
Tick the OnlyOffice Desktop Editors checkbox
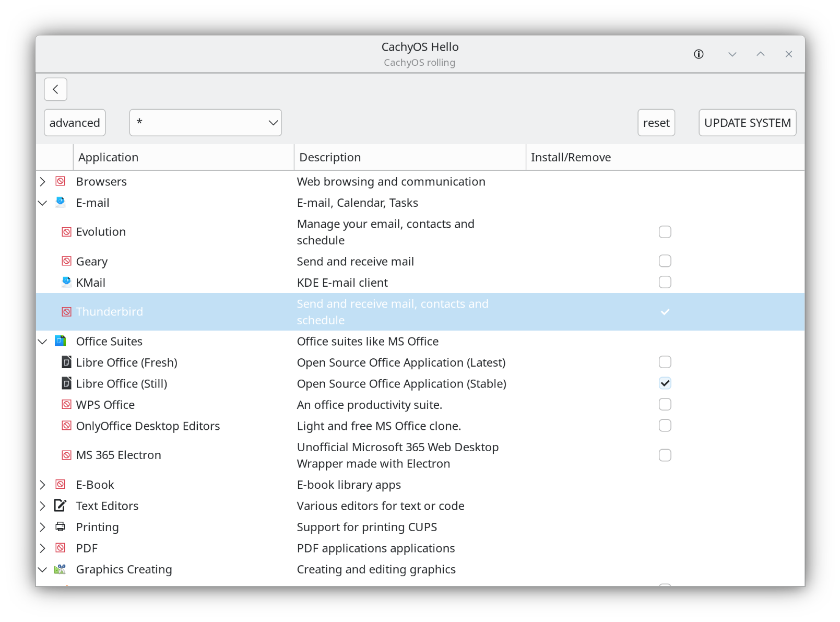pos(665,426)
